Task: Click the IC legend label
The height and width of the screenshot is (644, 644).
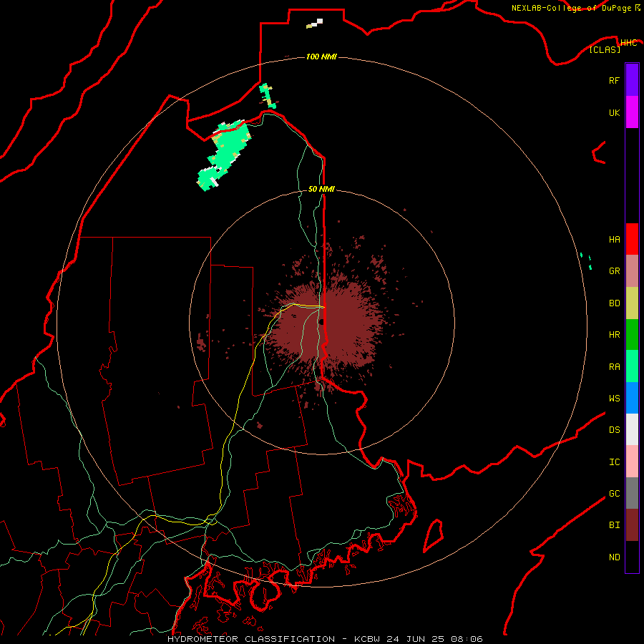Action: (615, 462)
